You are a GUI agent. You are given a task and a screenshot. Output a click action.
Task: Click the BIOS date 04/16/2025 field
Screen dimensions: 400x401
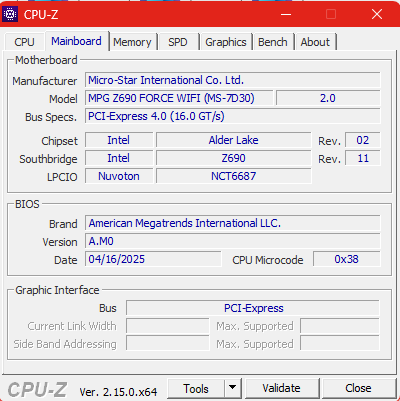tap(153, 259)
